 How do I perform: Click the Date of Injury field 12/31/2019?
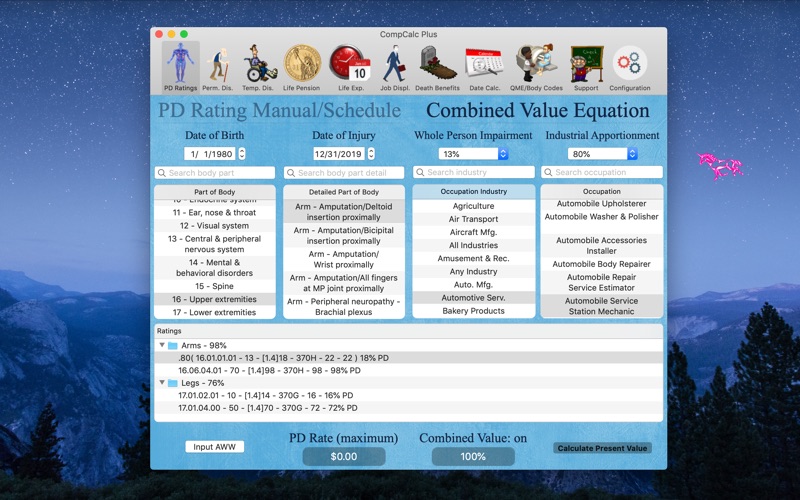340,154
